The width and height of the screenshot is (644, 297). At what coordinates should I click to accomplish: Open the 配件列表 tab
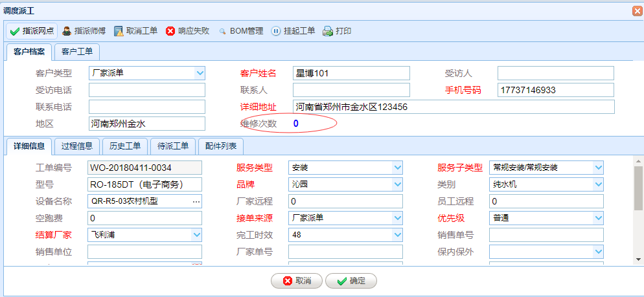pyautogui.click(x=221, y=146)
